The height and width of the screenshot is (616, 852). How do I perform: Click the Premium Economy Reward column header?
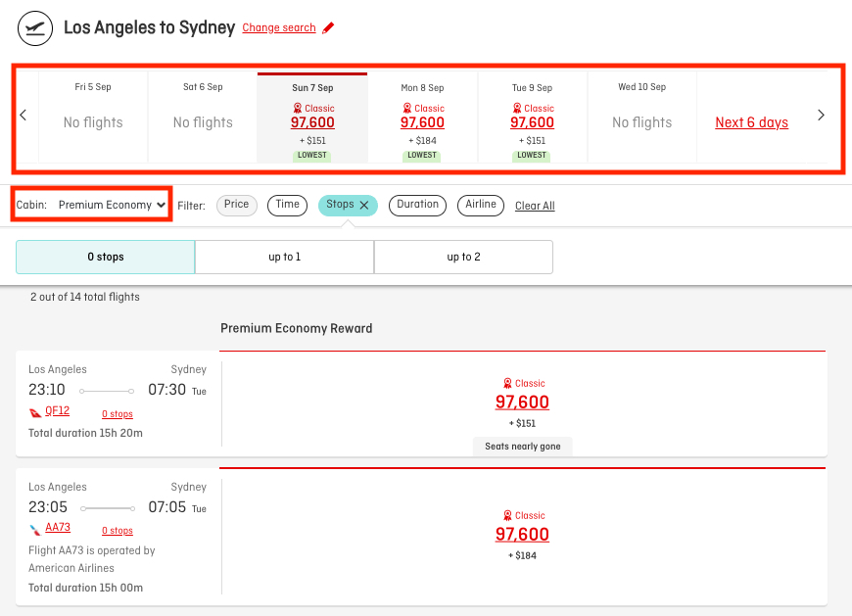[x=296, y=329]
